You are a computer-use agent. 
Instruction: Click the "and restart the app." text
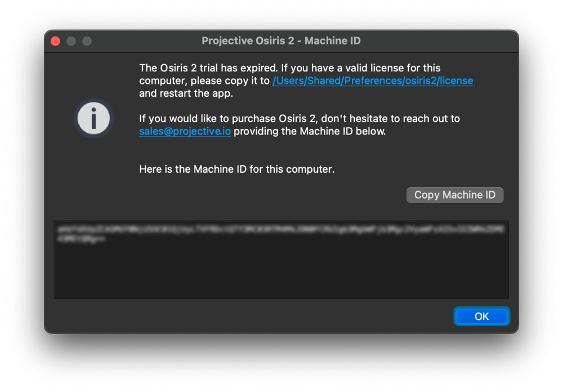pos(186,93)
